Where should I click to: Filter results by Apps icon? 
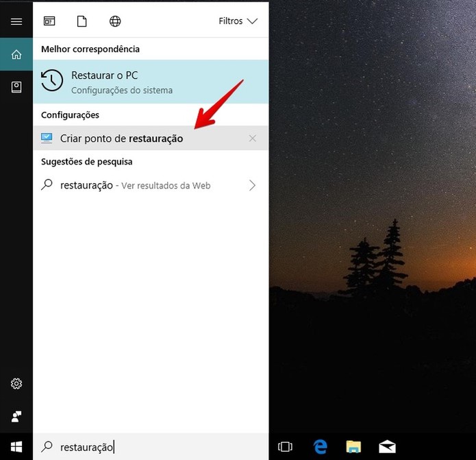pyautogui.click(x=49, y=21)
